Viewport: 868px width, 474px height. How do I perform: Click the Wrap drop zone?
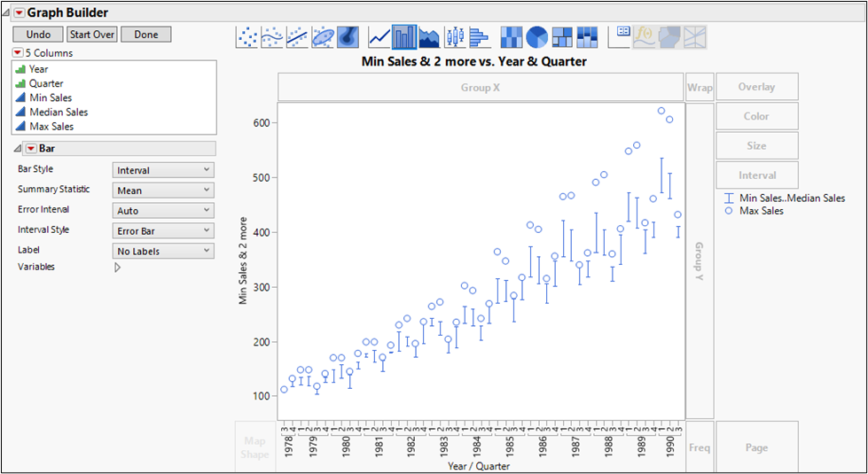click(x=700, y=88)
